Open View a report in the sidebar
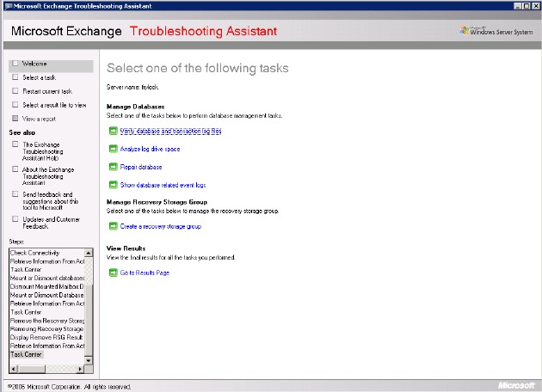 [x=39, y=119]
